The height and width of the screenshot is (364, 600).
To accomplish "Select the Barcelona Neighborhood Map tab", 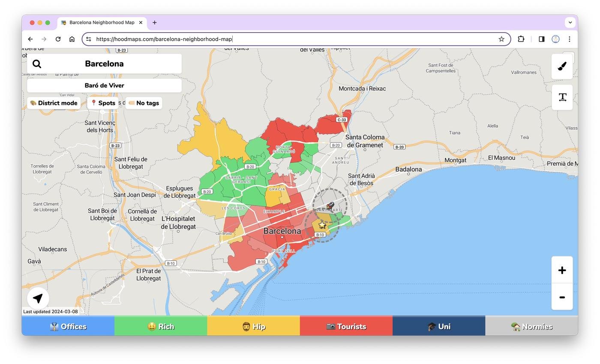I will pos(102,22).
